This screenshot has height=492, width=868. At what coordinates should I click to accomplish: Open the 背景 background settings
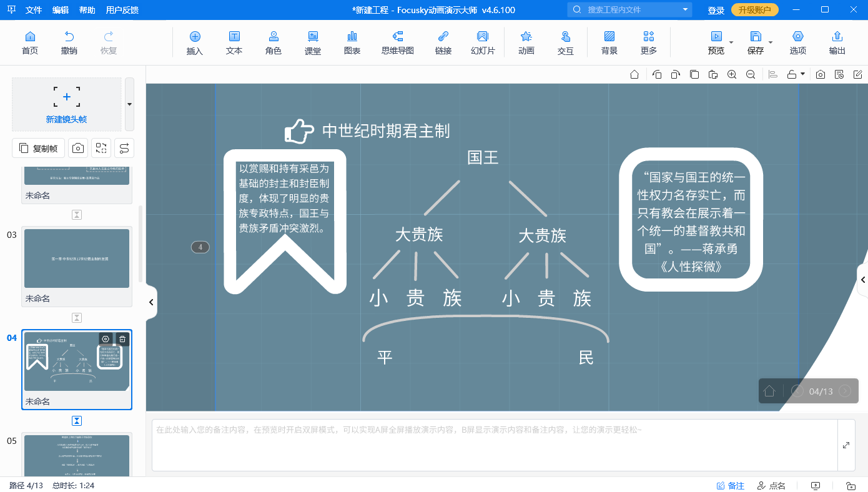609,42
